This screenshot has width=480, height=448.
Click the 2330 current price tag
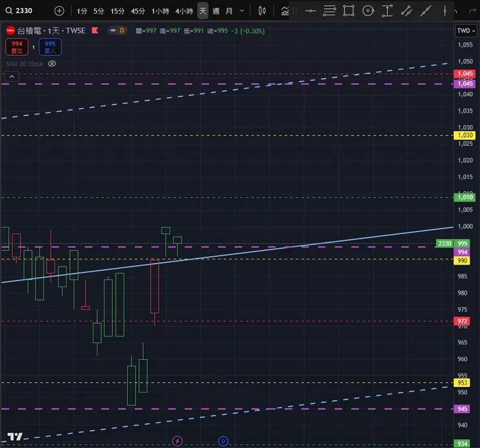click(445, 244)
